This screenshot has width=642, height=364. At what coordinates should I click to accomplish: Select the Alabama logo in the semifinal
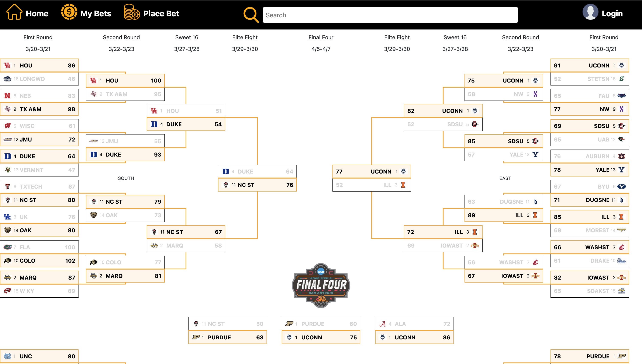click(383, 323)
